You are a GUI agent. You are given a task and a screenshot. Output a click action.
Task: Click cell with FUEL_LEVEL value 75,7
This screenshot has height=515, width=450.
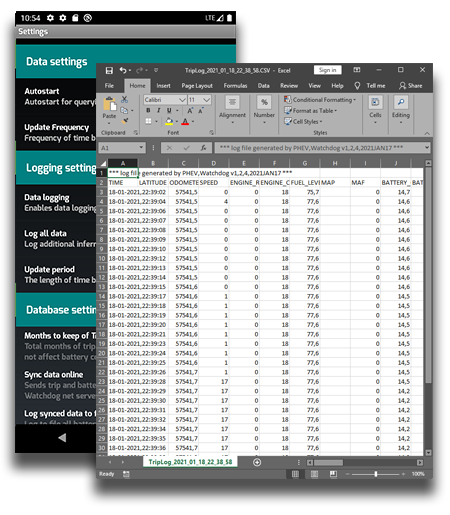point(305,192)
